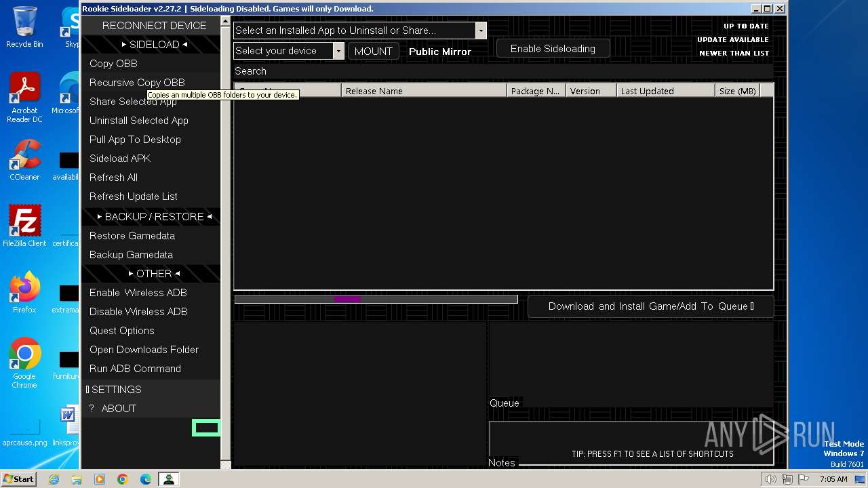Sort by Release Name column header

(x=425, y=91)
